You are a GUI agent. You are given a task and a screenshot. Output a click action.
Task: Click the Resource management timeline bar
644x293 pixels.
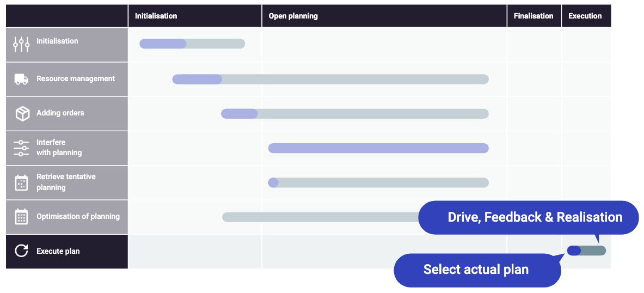point(330,80)
